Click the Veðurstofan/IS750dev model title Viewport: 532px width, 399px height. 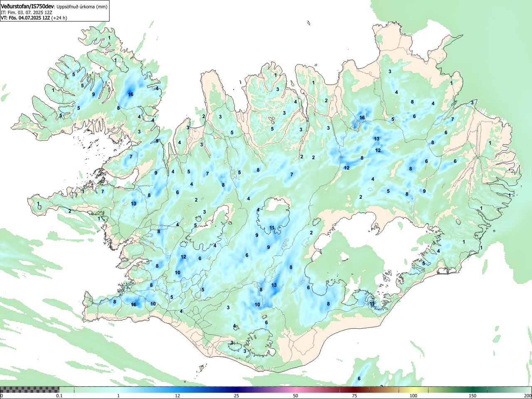pyautogui.click(x=27, y=6)
